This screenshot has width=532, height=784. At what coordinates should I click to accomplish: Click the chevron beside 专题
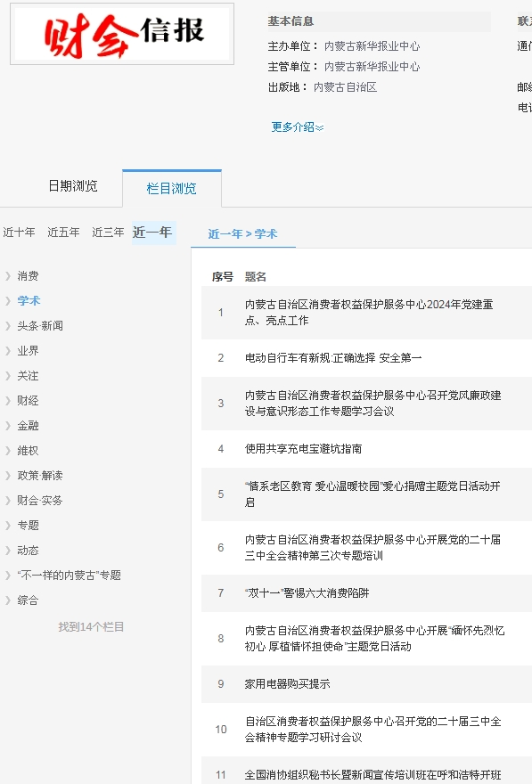pos(7,526)
